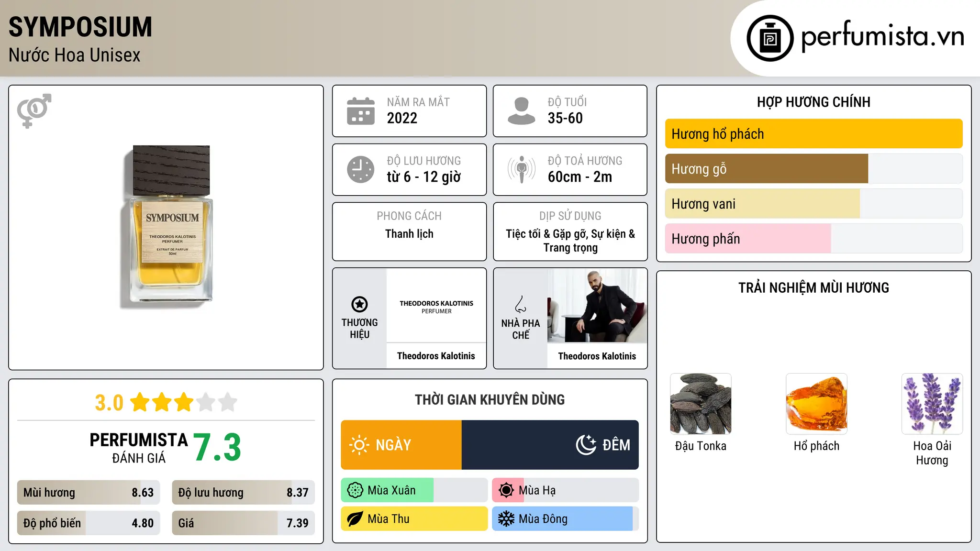Click the sillage radiating person icon
The height and width of the screenshot is (551, 980).
coord(521,169)
